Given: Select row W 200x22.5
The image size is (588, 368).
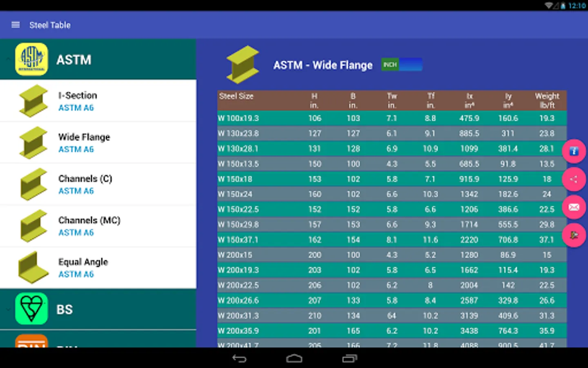Looking at the screenshot, I should coord(392,285).
